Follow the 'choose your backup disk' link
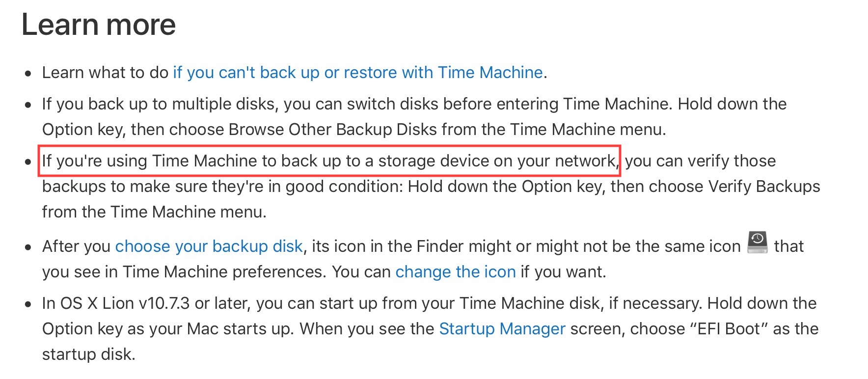The height and width of the screenshot is (379, 868). 209,246
